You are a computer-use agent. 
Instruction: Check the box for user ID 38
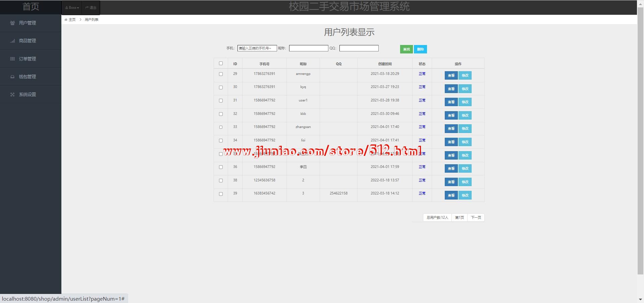click(221, 180)
